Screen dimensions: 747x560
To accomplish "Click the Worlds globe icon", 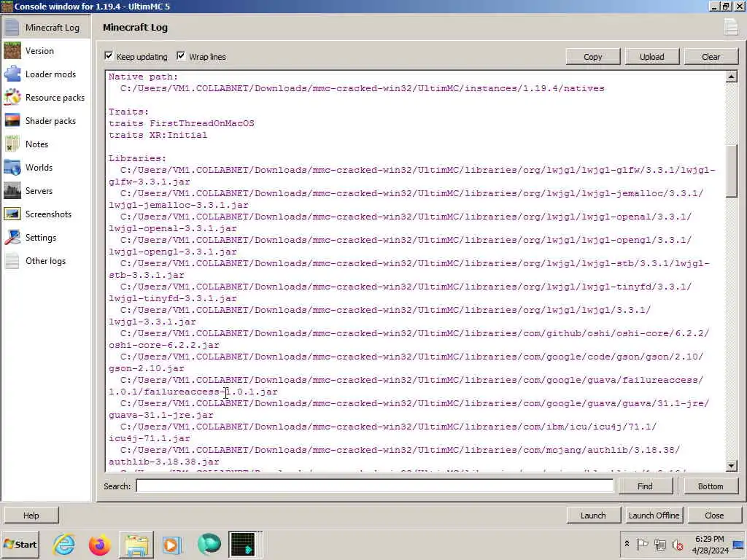I will click(12, 168).
